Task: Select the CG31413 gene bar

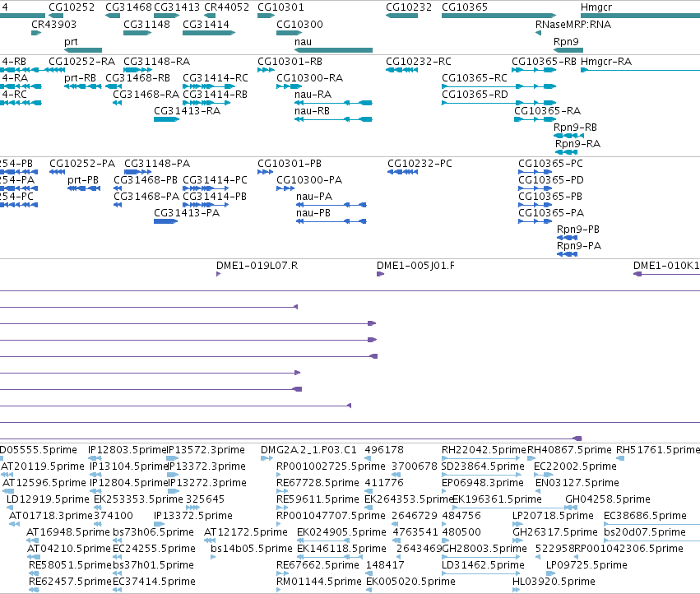Action: 166,16
